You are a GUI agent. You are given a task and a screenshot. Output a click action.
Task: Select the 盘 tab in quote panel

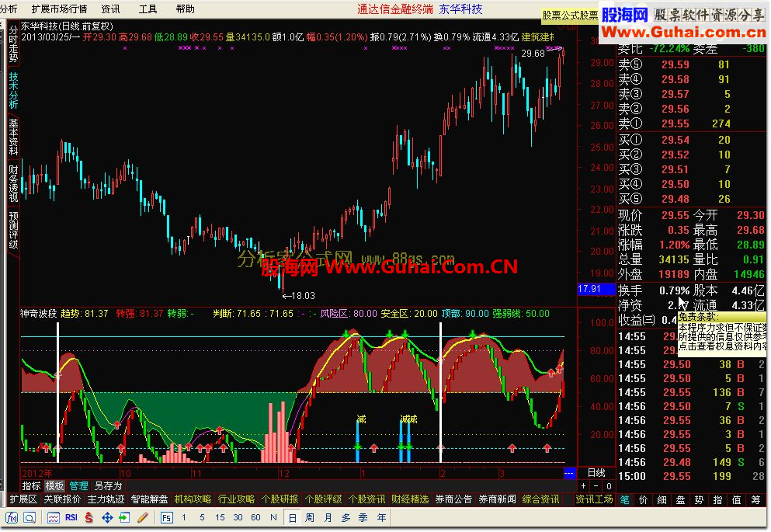pyautogui.click(x=680, y=499)
